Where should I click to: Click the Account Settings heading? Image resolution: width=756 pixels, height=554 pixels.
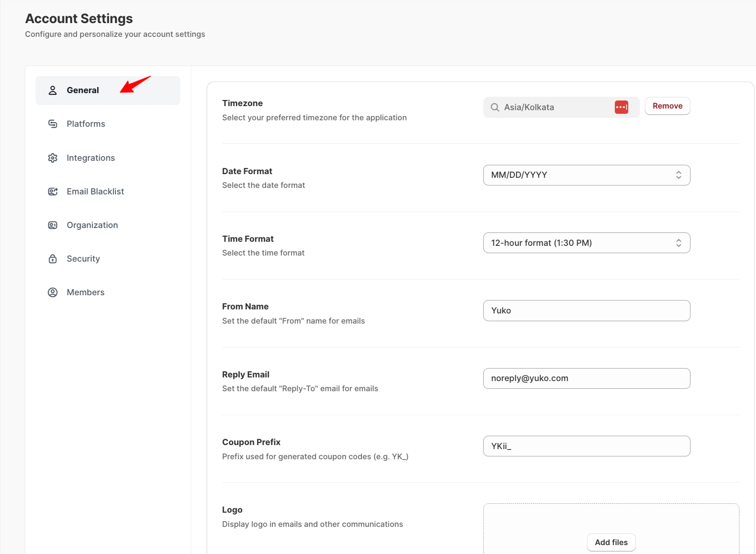(79, 19)
